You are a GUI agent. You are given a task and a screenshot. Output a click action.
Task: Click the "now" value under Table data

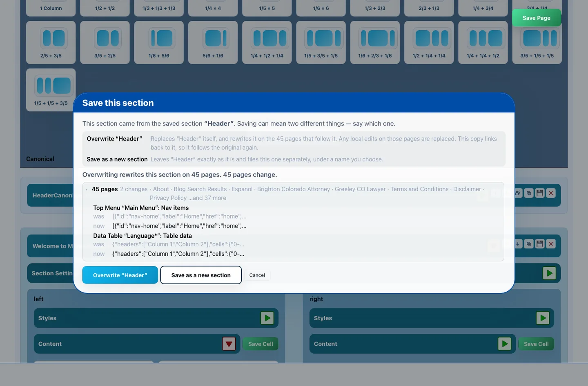[178, 254]
